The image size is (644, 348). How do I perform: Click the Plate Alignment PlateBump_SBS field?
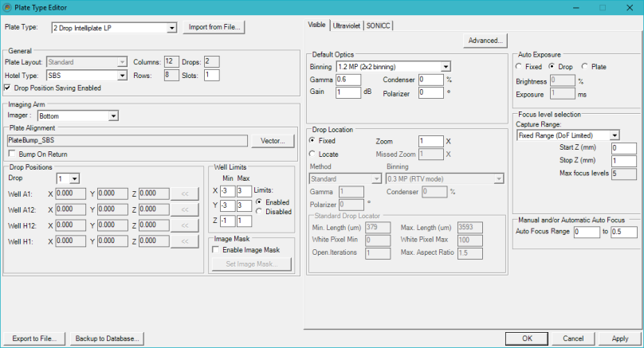pyautogui.click(x=128, y=141)
